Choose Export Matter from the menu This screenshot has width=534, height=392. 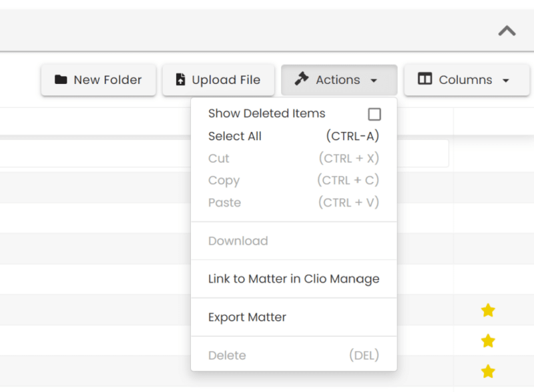pyautogui.click(x=247, y=317)
